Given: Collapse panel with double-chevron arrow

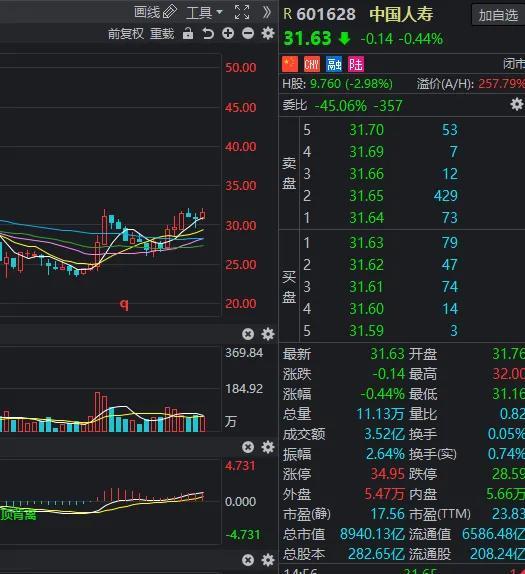Looking at the screenshot, I should (x=267, y=12).
